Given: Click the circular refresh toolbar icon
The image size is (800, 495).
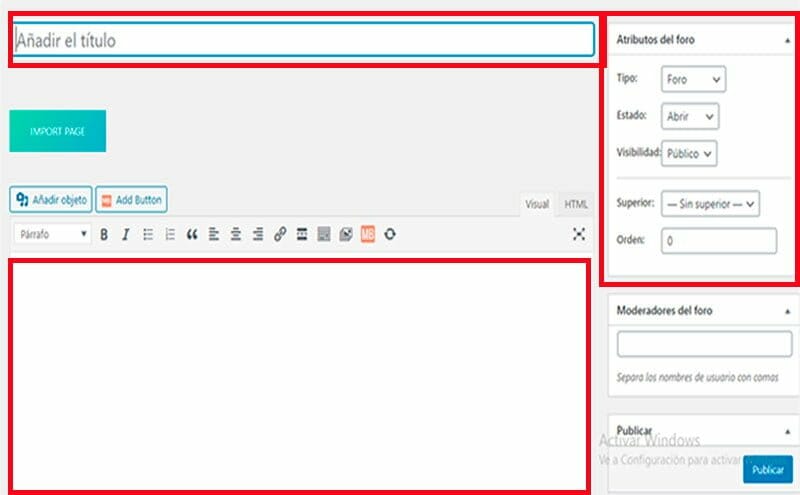Looking at the screenshot, I should click(x=390, y=234).
